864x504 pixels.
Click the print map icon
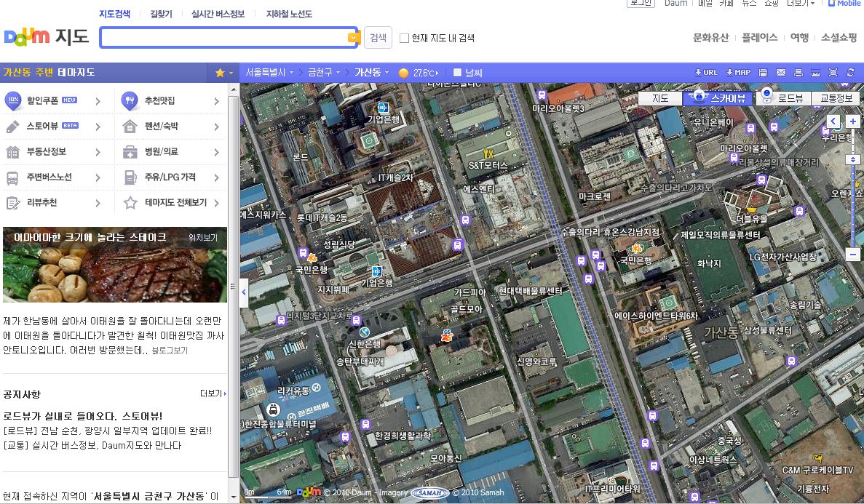click(x=798, y=73)
